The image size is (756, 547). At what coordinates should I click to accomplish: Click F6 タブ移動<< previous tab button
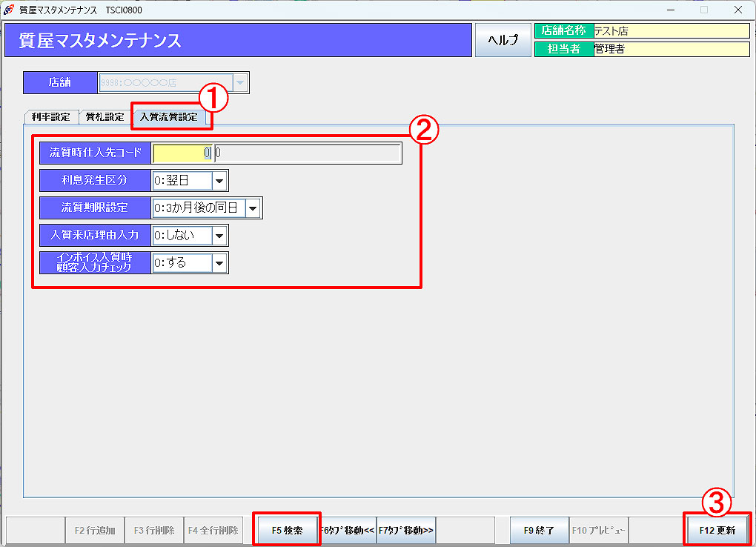[348, 530]
